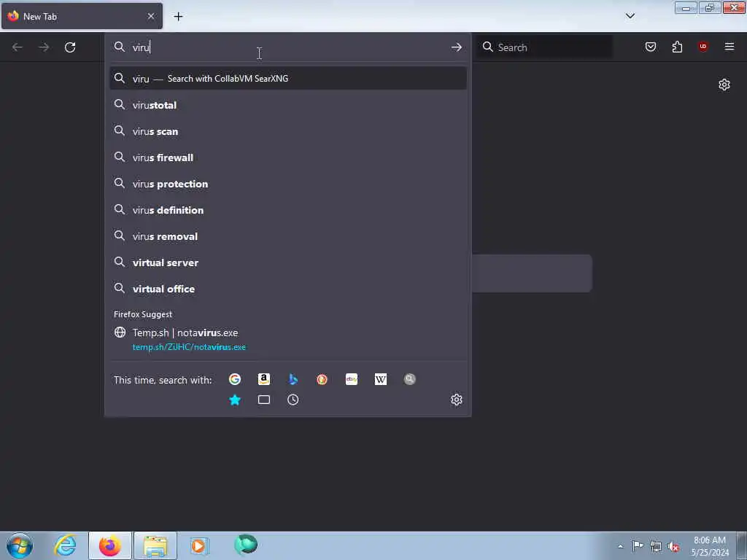Choose the 'virtual server' suggestion
Screen dimensions: 747x560
(x=287, y=262)
